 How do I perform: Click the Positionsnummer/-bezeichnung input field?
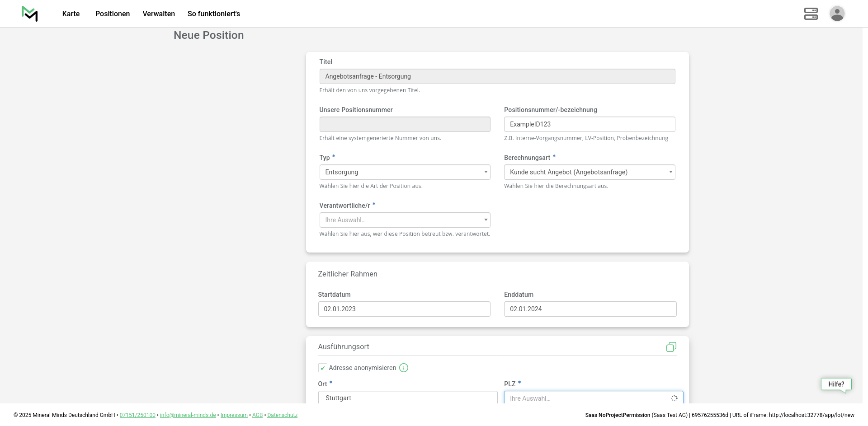589,124
